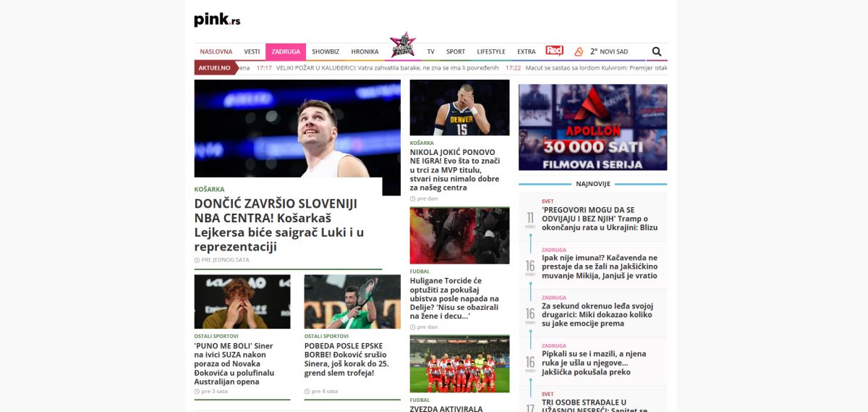Image resolution: width=868 pixels, height=412 pixels.
Task: Open the Nikola Jokić ponovo ne igra article
Action: 455,170
